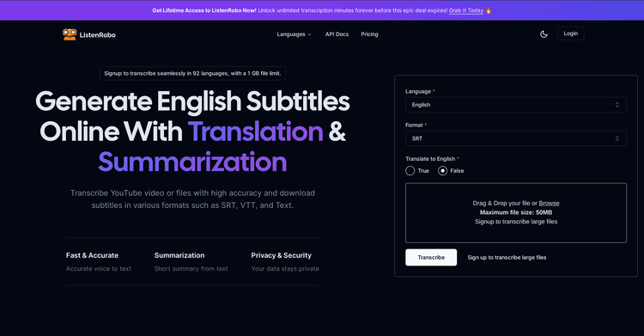Image resolution: width=644 pixels, height=336 pixels.
Task: Click the Languages menu chevron
Action: [x=309, y=34]
